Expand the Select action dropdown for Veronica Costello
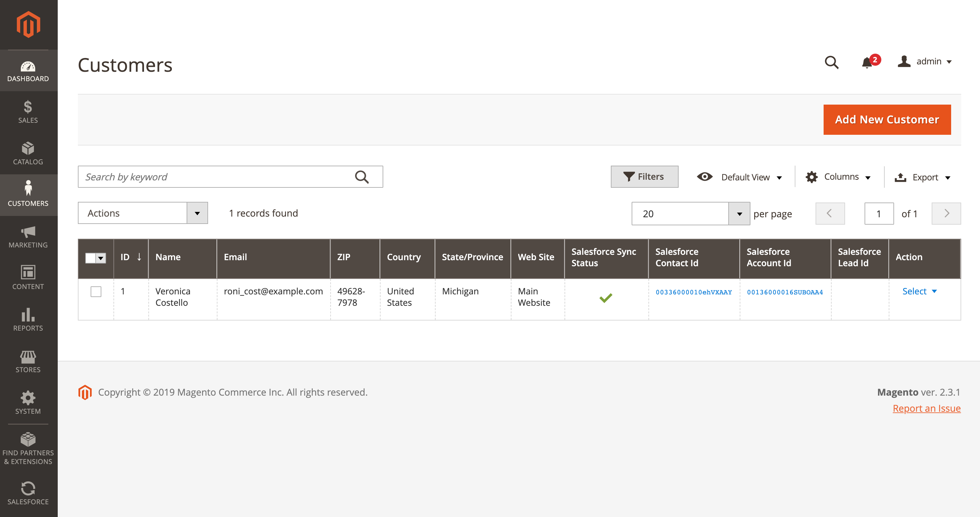Image resolution: width=980 pixels, height=517 pixels. point(920,291)
